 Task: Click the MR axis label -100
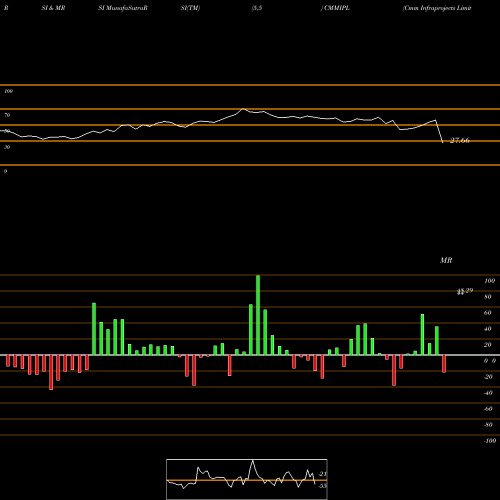[490, 441]
